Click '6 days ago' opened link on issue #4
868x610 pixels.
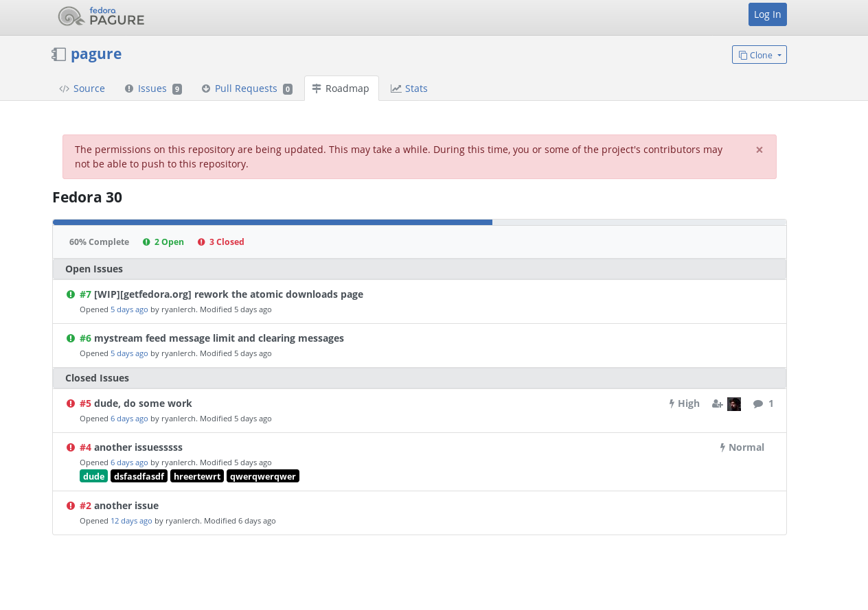(129, 462)
